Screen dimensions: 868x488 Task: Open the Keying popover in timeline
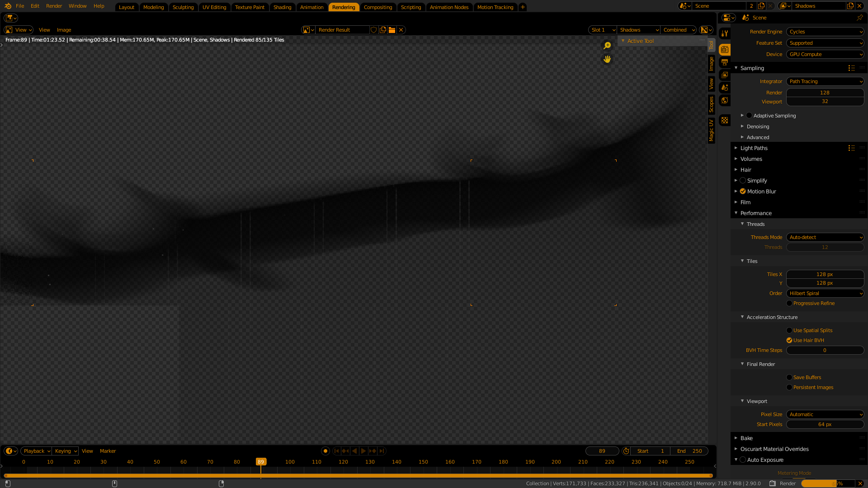[x=66, y=451]
